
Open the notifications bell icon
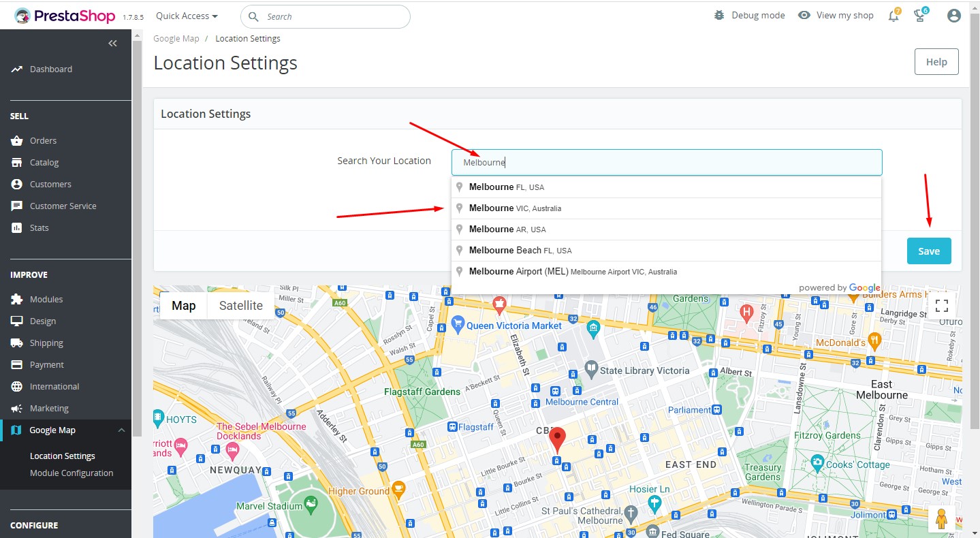[894, 16]
